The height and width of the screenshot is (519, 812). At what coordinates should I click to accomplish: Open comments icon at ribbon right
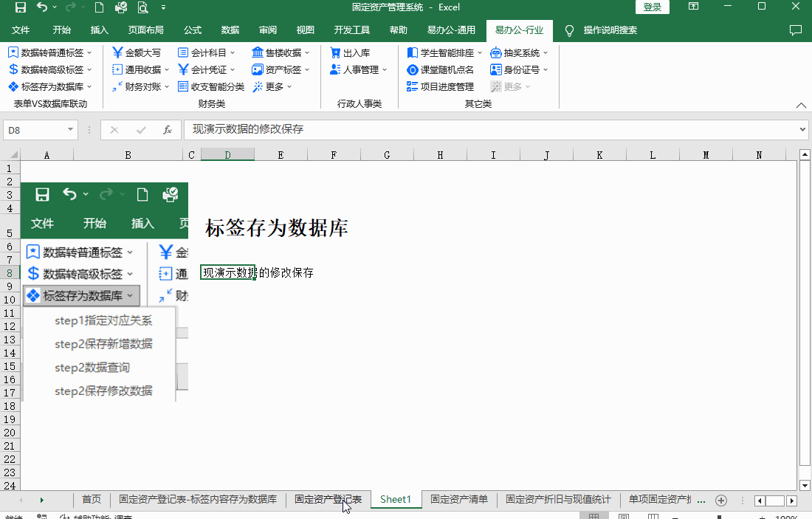coord(796,30)
